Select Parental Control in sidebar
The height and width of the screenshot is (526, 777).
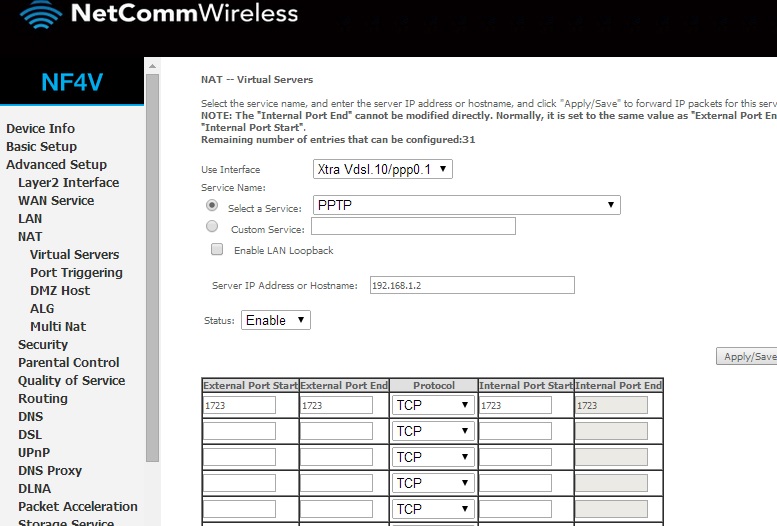[x=68, y=362]
